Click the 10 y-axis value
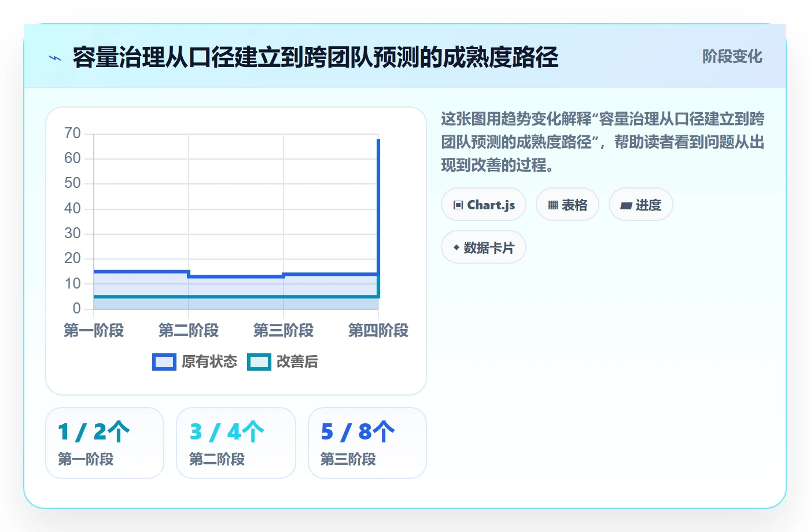Image resolution: width=810 pixels, height=532 pixels. 72,284
